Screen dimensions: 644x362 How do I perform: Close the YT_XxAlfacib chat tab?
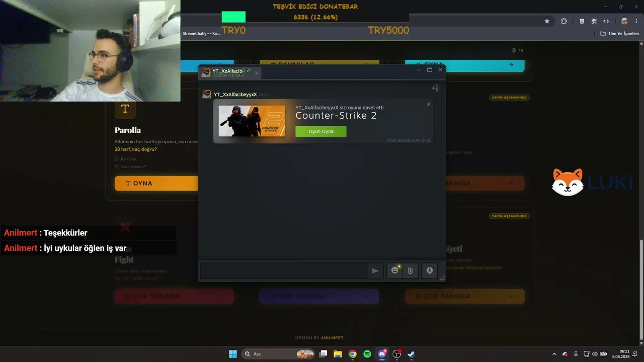point(256,73)
